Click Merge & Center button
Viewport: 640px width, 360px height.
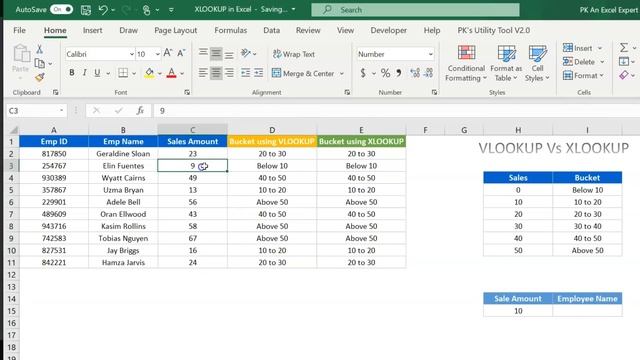pos(303,73)
